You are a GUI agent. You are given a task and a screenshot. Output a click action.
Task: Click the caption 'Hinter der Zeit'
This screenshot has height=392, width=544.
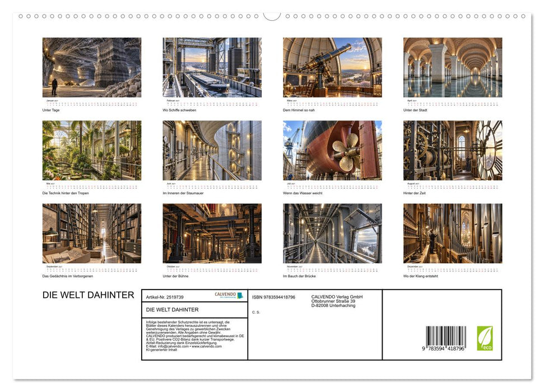415,193
